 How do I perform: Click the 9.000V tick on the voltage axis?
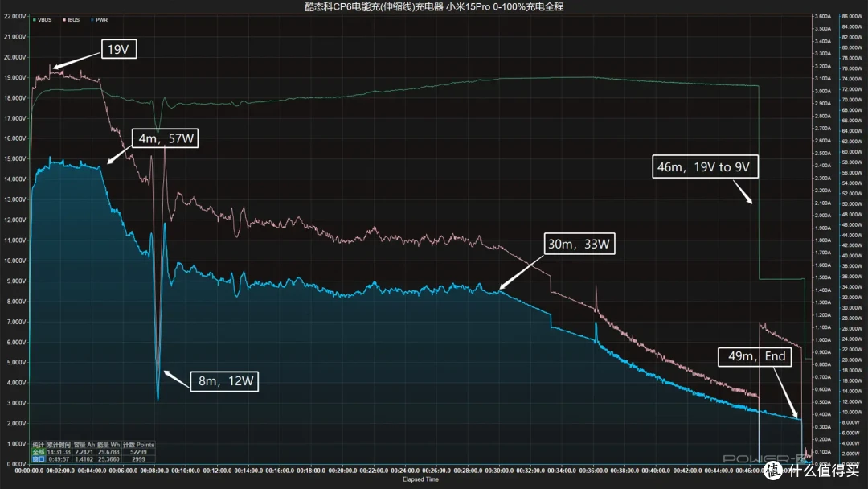16,281
